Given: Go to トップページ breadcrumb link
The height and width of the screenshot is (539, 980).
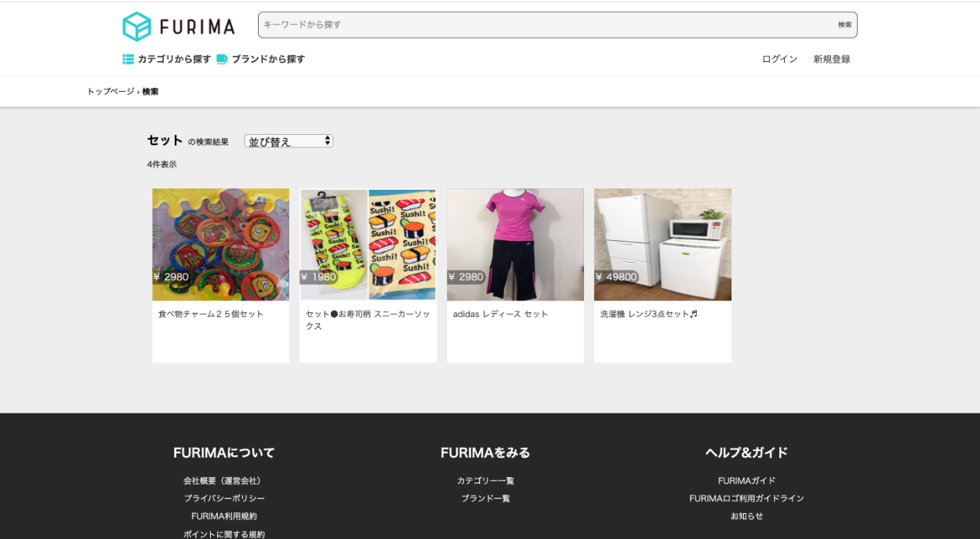Looking at the screenshot, I should (x=111, y=92).
